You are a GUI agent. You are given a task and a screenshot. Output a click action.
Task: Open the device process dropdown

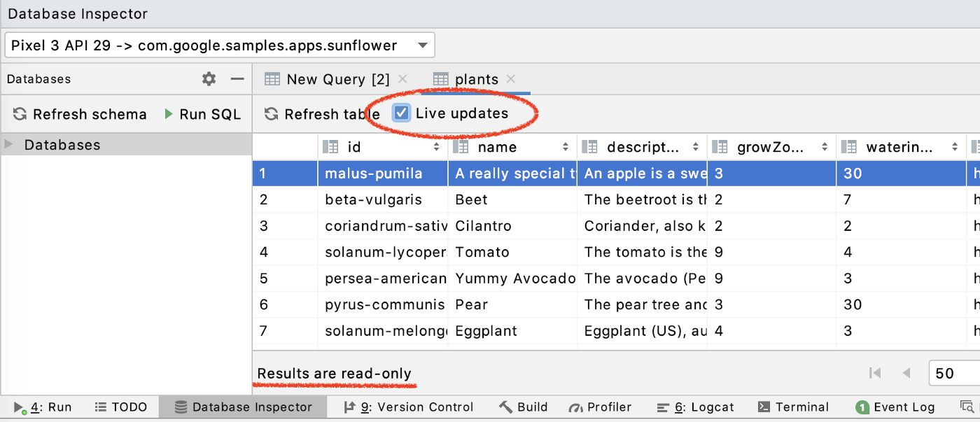pyautogui.click(x=219, y=45)
